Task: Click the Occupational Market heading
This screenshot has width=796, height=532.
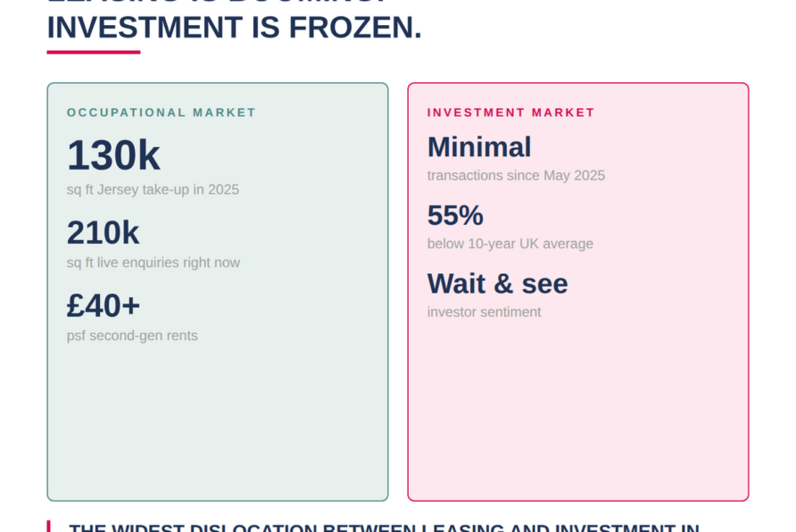Action: click(161, 112)
